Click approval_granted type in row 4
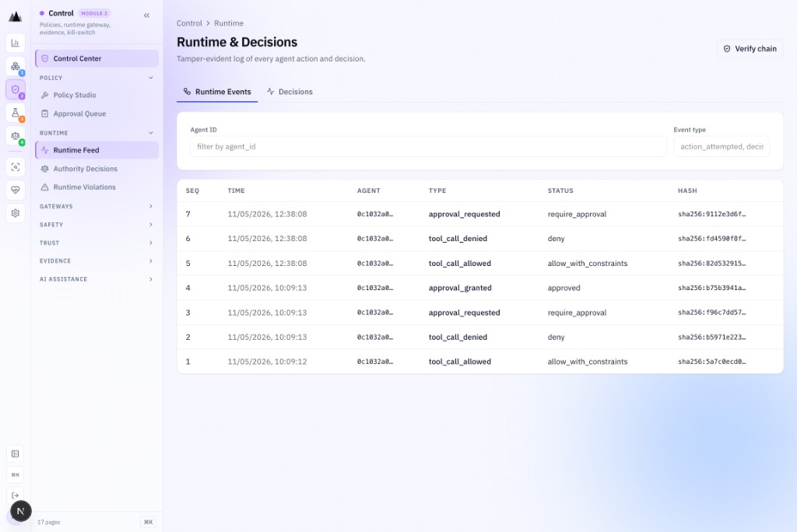797x532 pixels. click(460, 288)
